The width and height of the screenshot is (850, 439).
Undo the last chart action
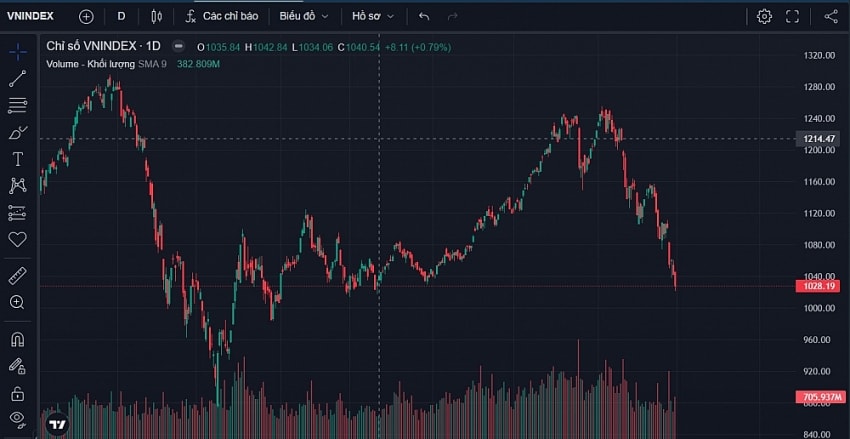click(x=424, y=16)
